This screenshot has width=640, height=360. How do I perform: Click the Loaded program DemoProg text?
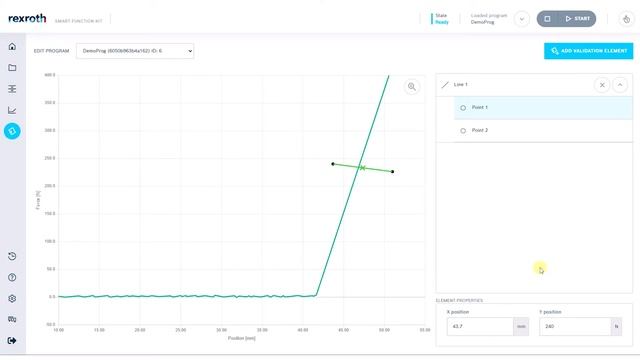489,19
